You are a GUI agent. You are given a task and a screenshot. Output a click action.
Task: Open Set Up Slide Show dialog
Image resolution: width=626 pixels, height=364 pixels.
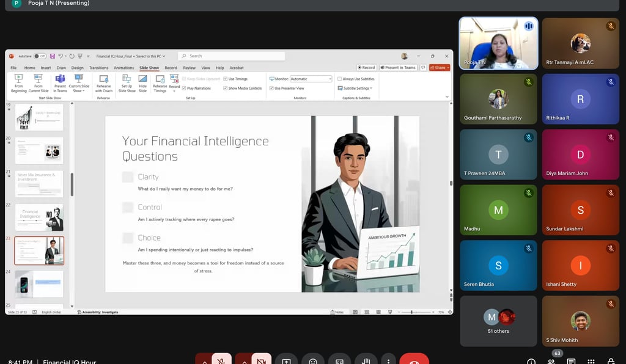tap(127, 83)
